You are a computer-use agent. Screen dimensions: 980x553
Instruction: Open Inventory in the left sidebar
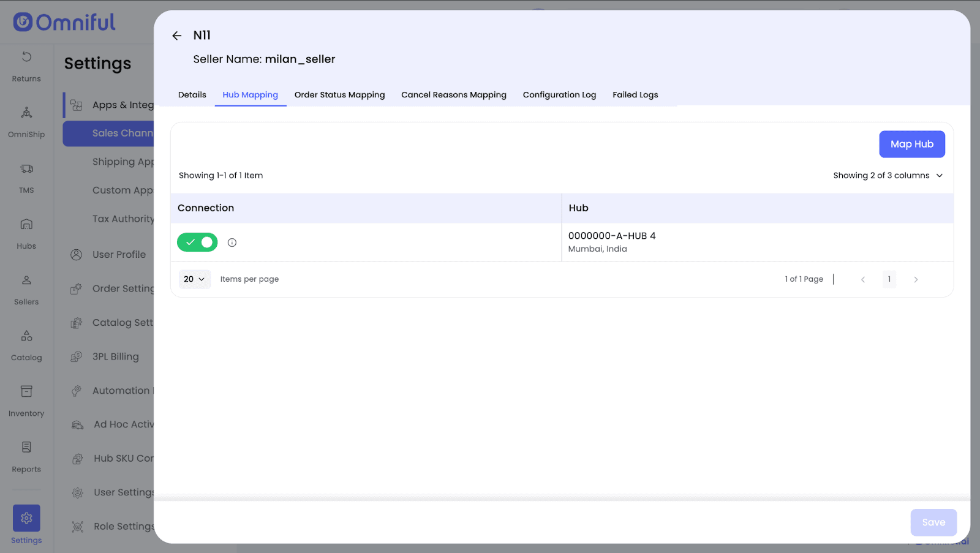coord(26,401)
